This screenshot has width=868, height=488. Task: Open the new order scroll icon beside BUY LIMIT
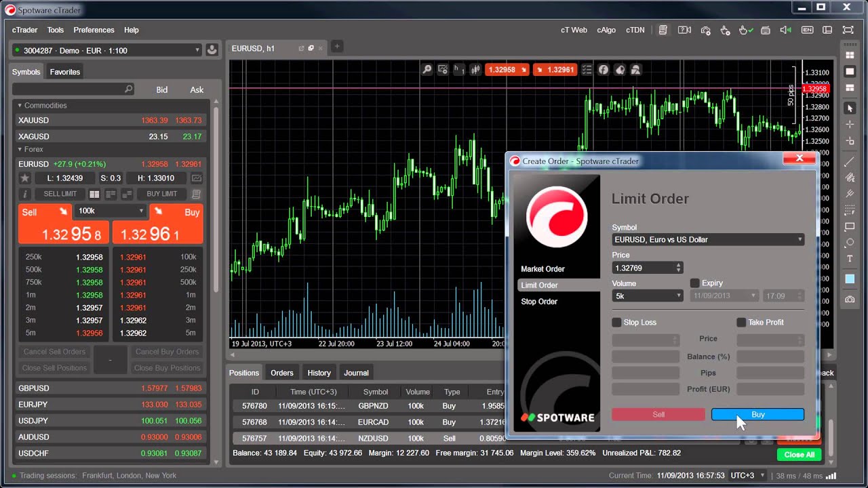pos(196,194)
